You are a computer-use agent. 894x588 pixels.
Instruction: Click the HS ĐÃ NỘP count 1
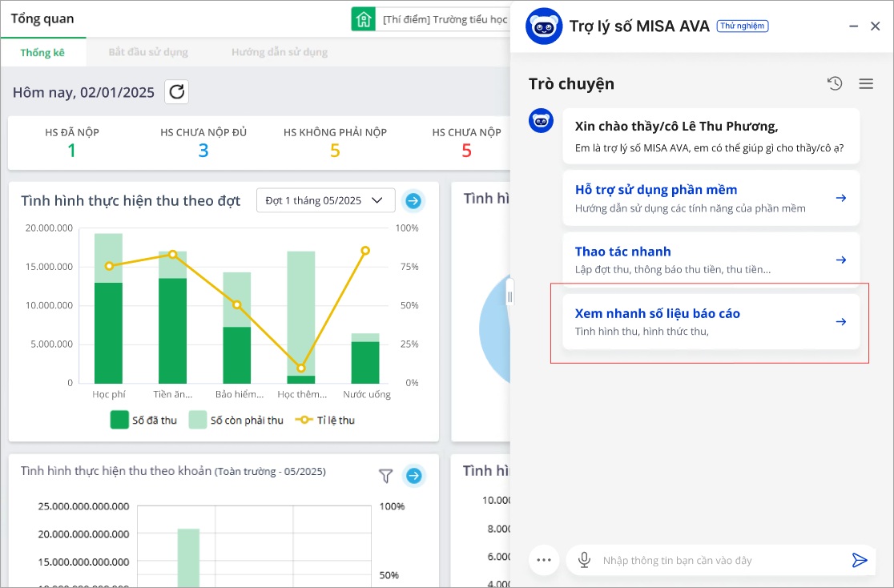pos(71,151)
